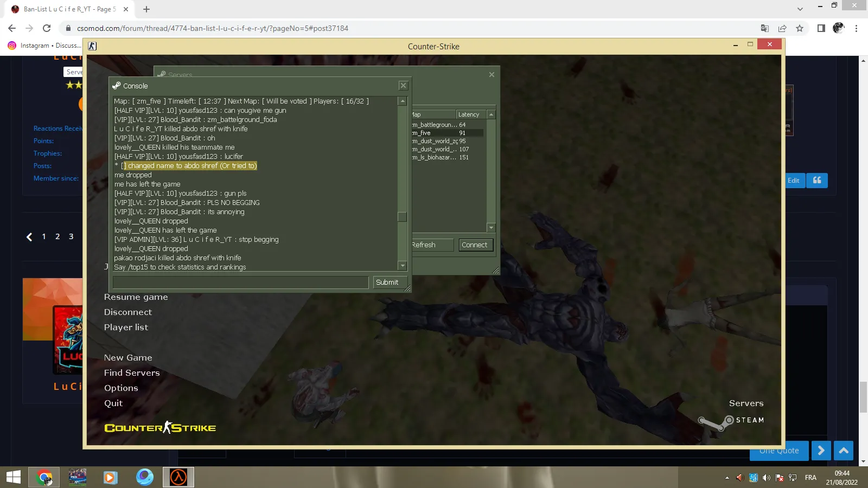
Task: Click the console scrollbar up arrow
Action: click(403, 101)
